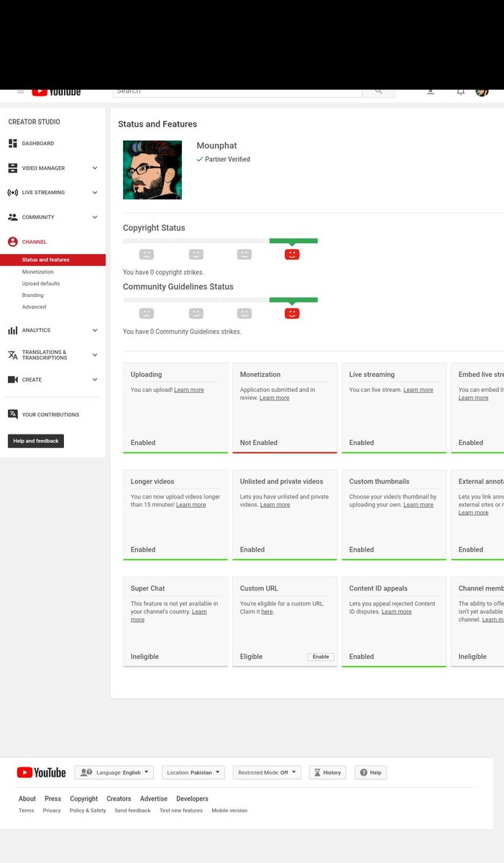Click the search magnifier button in header
This screenshot has width=504, height=863.
point(378,92)
